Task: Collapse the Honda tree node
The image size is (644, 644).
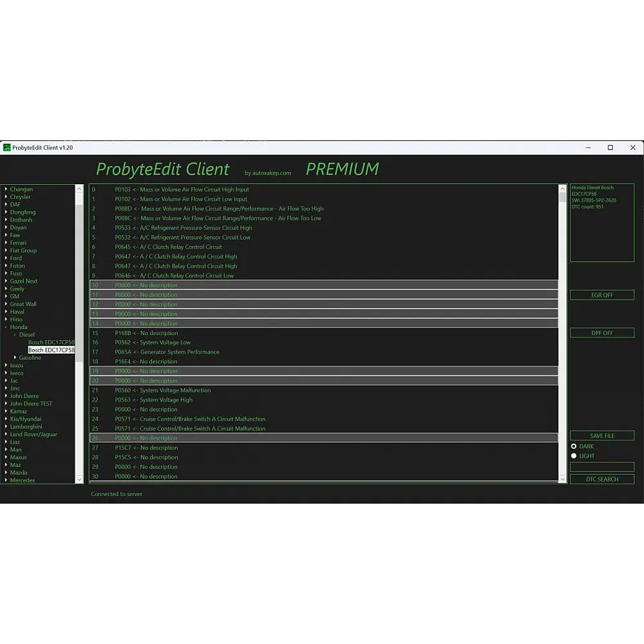Action: pos(6,327)
